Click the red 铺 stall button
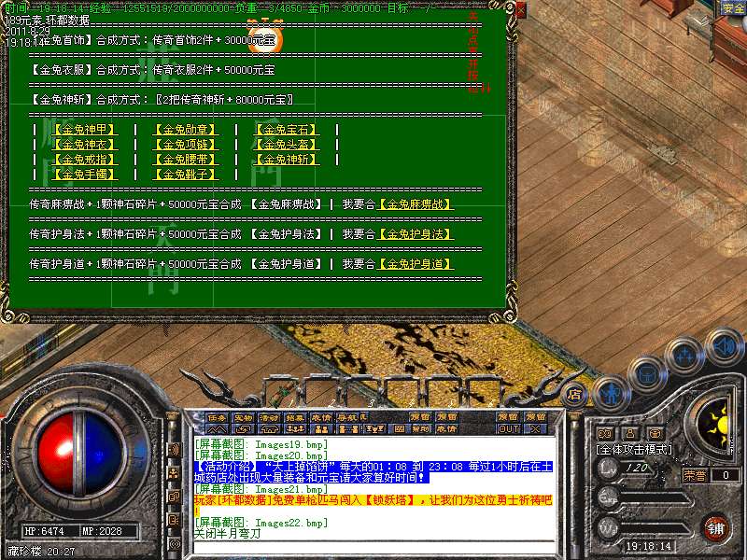This screenshot has height=560, width=747. (715, 527)
